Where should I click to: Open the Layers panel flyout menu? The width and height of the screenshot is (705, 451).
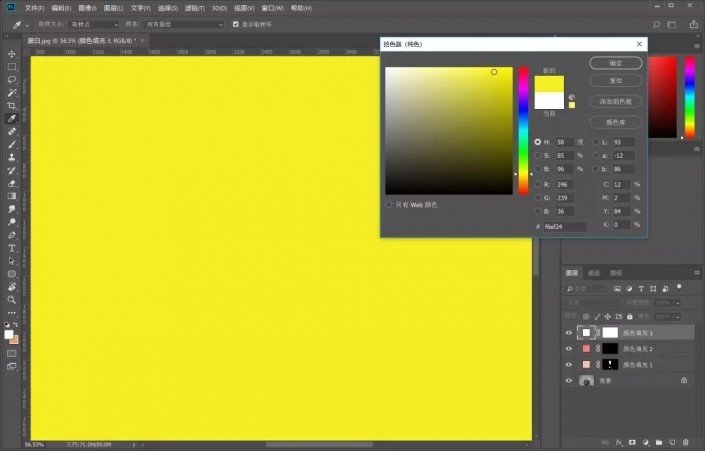(695, 272)
